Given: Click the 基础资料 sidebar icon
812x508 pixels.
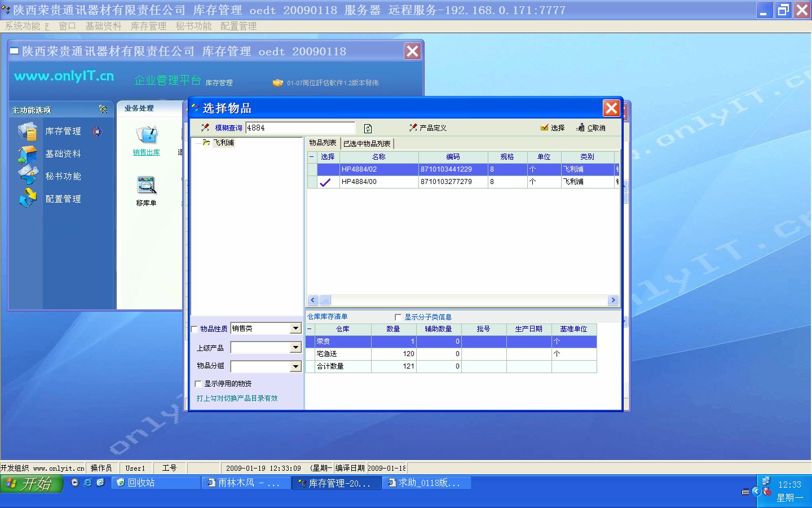Looking at the screenshot, I should 27,154.
